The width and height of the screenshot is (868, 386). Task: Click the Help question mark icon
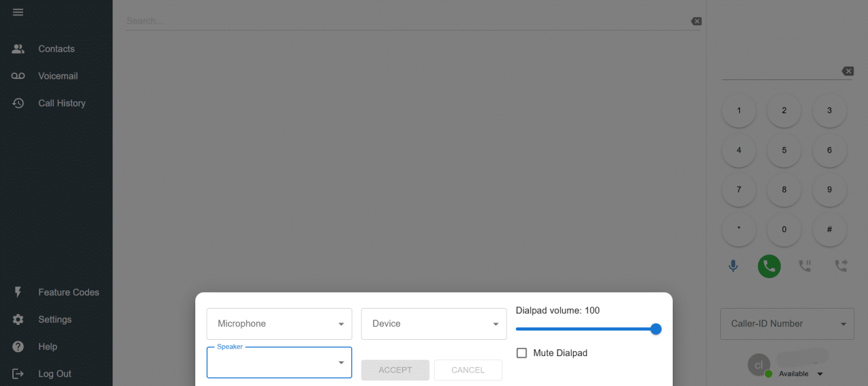click(18, 347)
